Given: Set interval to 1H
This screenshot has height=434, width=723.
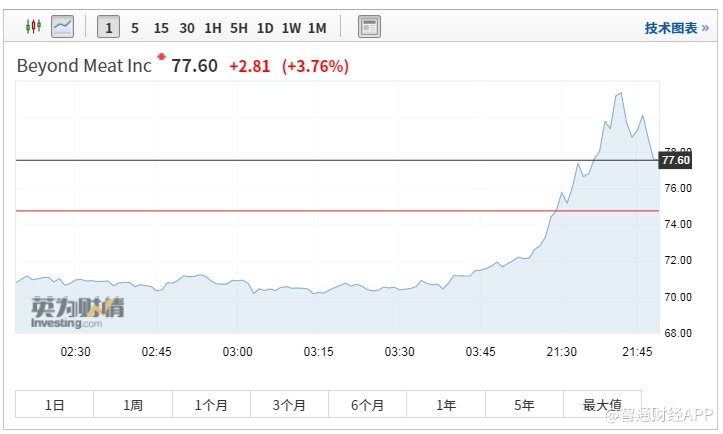Looking at the screenshot, I should click(x=213, y=28).
